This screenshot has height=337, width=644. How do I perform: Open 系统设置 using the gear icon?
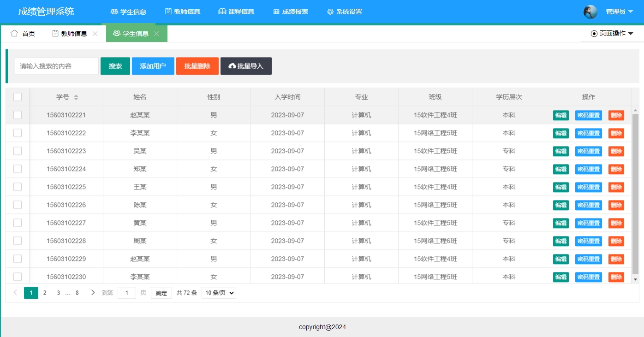[x=329, y=12]
